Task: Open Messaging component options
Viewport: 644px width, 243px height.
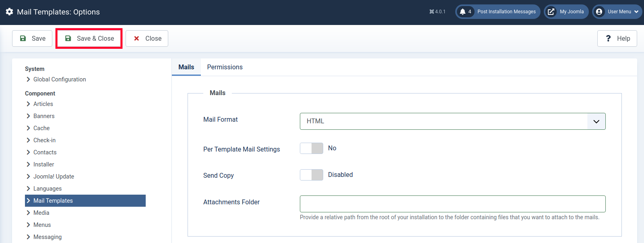Action: coord(47,237)
